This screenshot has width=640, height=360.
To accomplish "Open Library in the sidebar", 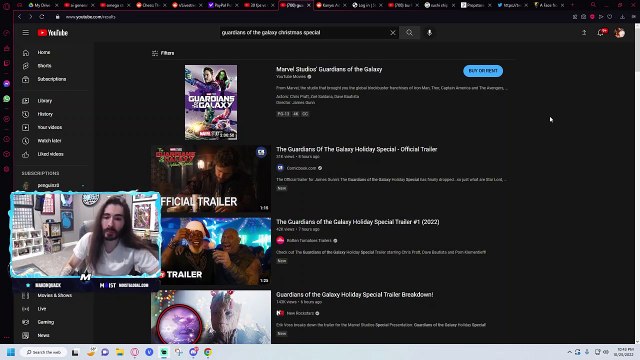I will 44,100.
